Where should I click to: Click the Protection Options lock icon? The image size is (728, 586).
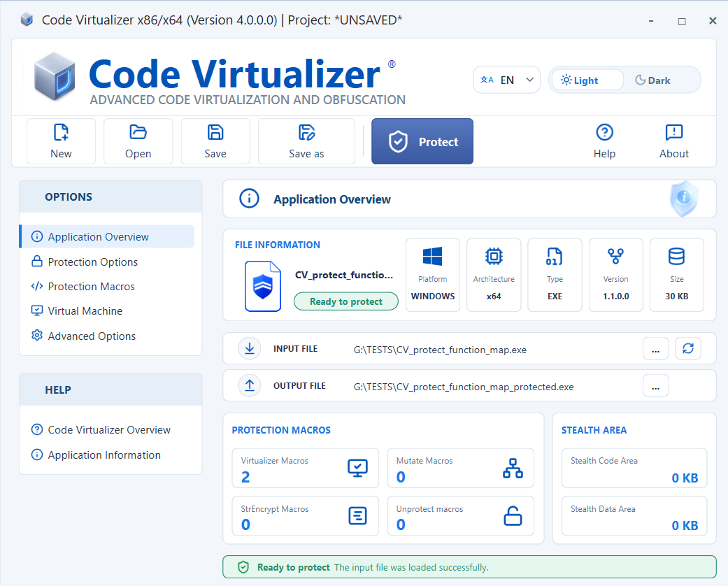(36, 261)
